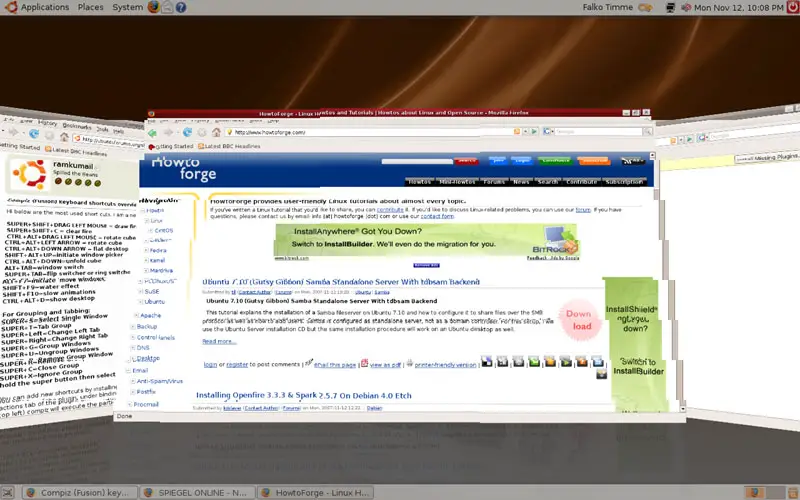Viewport: 800px width, 500px height.
Task: Open the Contribute tab on HowtoForge
Action: click(582, 182)
